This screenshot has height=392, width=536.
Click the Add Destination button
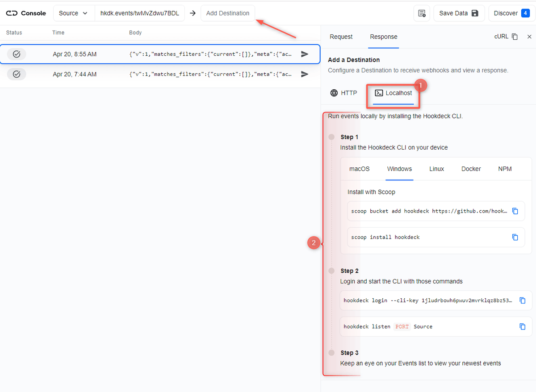(228, 13)
